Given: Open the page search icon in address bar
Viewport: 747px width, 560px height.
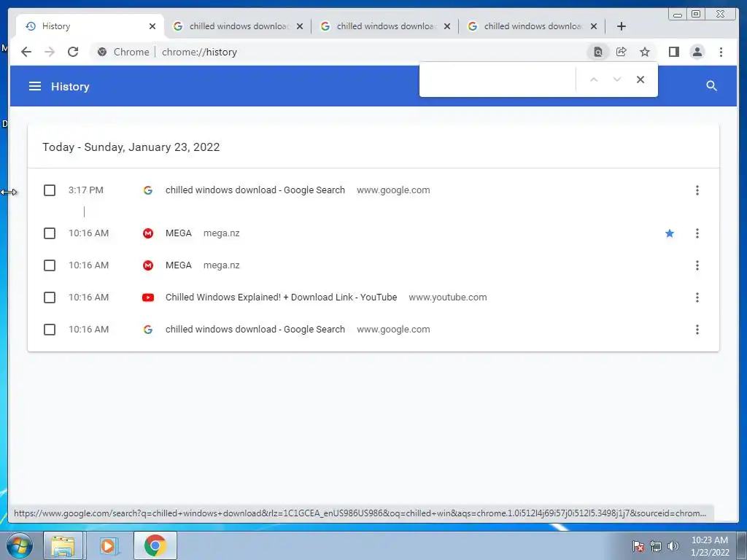Looking at the screenshot, I should [598, 52].
